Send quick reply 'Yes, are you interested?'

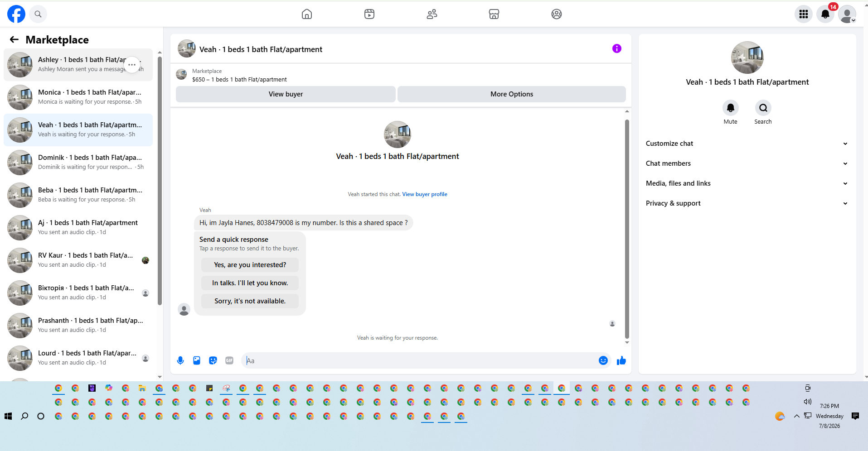[x=250, y=265]
